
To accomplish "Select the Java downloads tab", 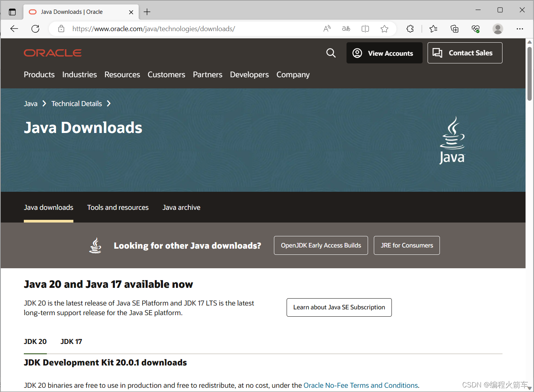I will pos(48,208).
